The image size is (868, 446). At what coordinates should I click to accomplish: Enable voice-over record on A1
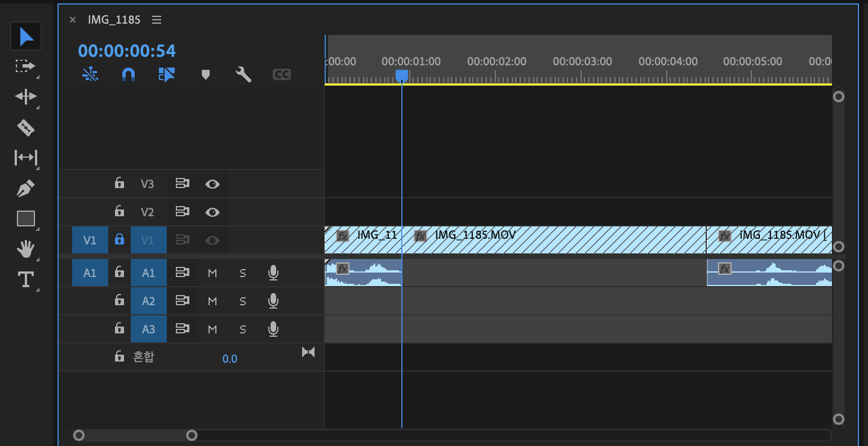[273, 273]
